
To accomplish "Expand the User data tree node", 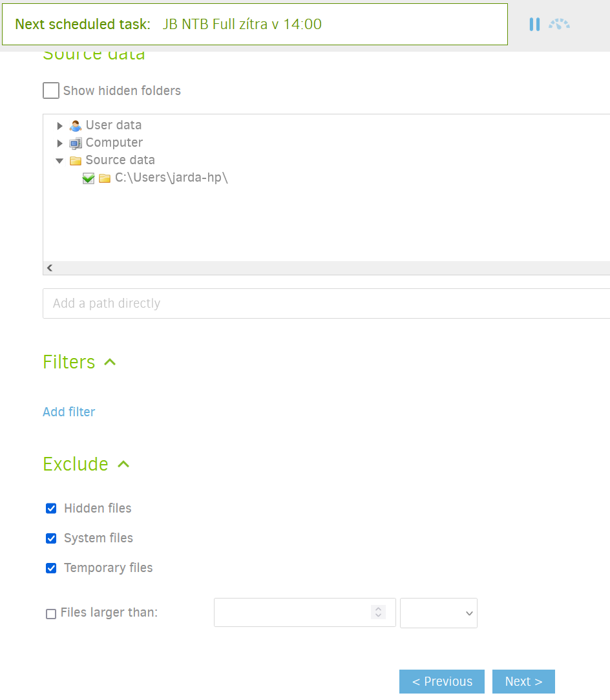I will point(59,125).
